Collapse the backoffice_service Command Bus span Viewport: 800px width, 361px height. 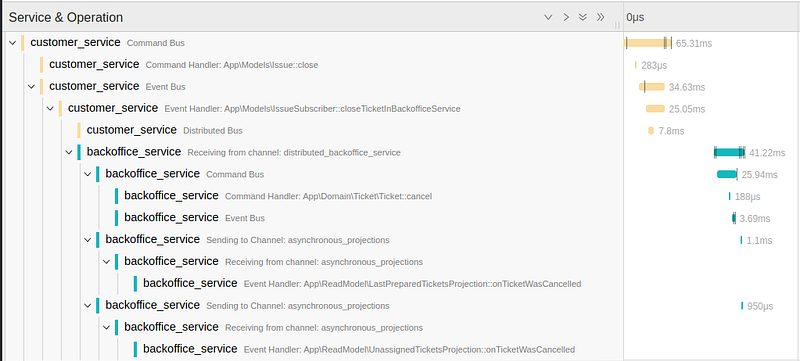(x=88, y=174)
